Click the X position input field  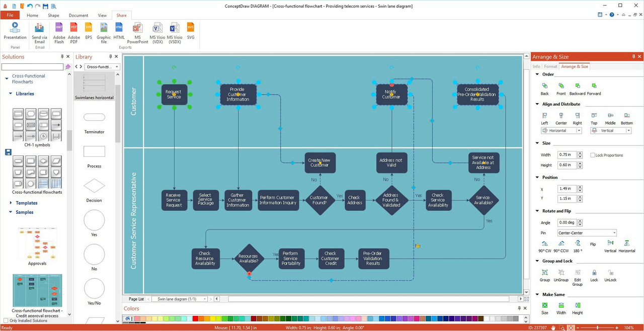click(x=567, y=189)
